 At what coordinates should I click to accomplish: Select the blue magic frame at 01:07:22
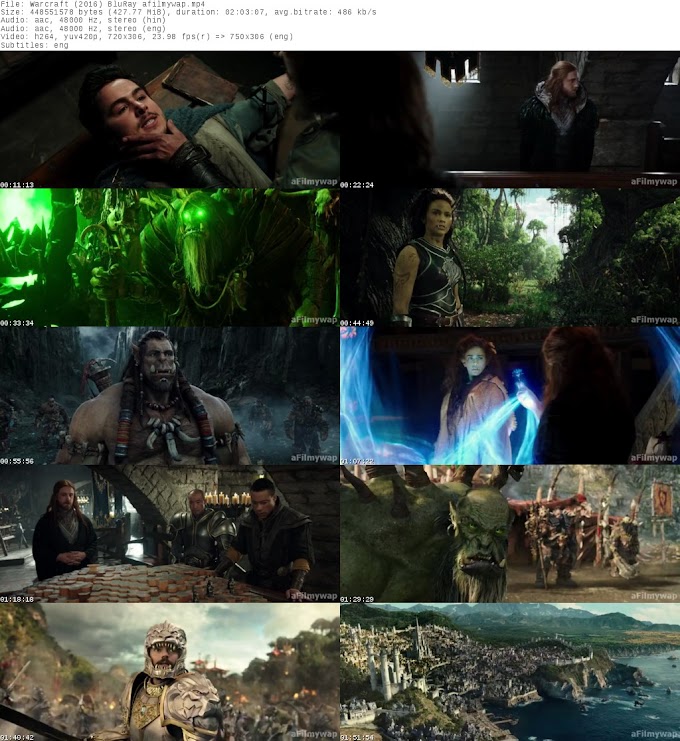[510, 396]
